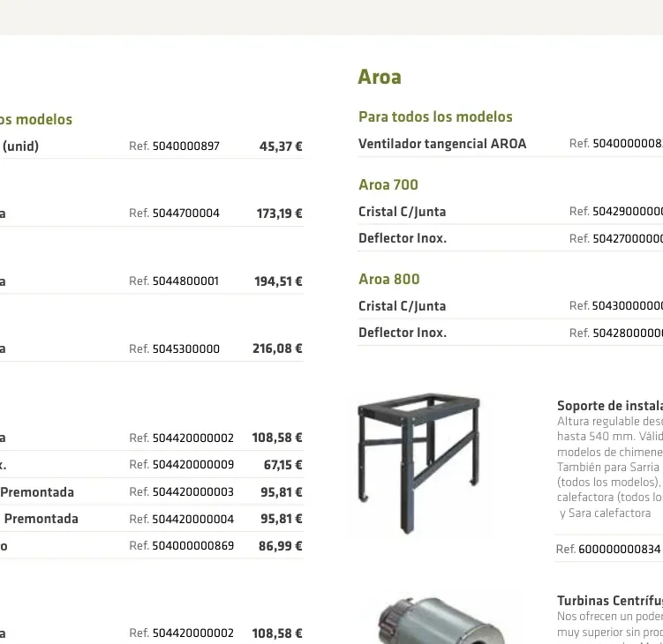Select 'Deflector Inox.' under Aroa 800
663x644 pixels.
[403, 333]
